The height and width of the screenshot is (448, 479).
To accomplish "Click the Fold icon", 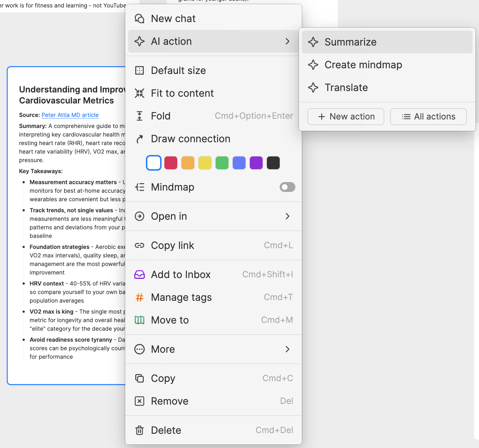I will 140,116.
